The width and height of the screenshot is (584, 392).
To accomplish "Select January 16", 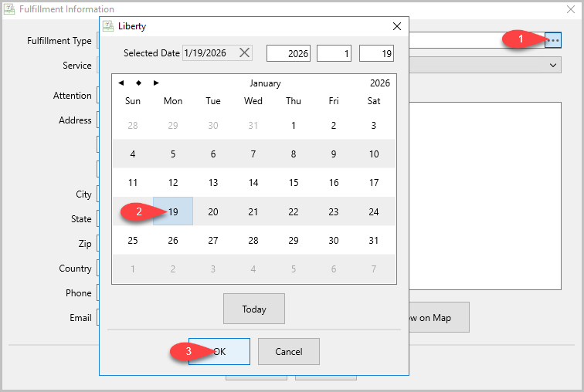I will [334, 183].
